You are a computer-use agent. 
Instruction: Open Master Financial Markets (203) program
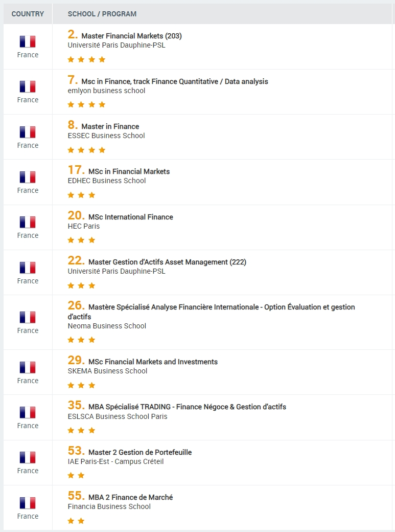(131, 36)
